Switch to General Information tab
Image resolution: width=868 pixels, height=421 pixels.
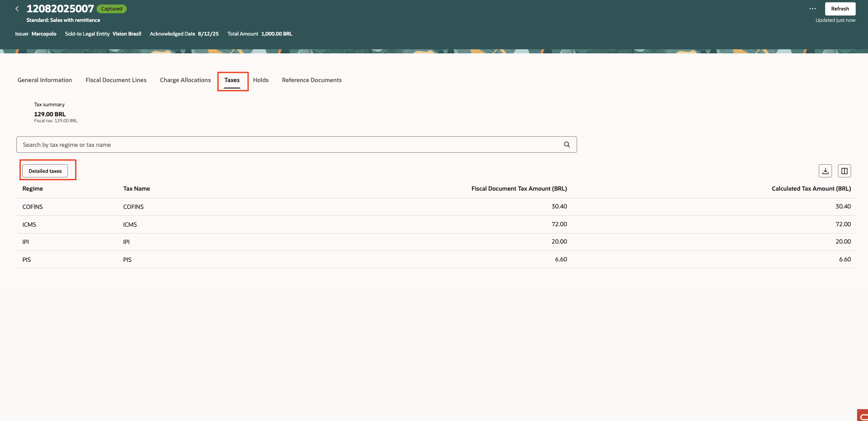click(x=45, y=80)
